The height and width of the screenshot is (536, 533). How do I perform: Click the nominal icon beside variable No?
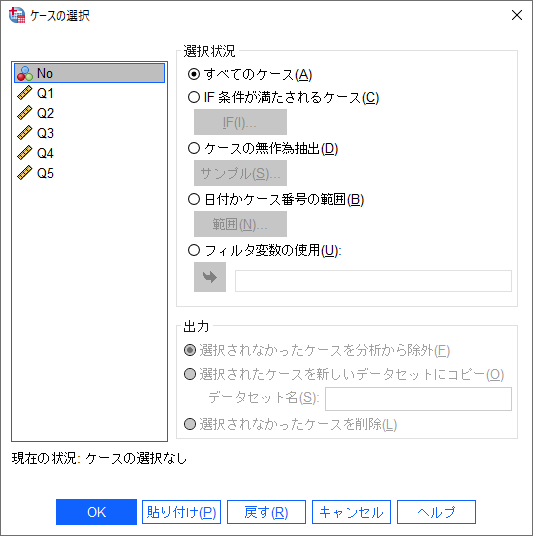point(25,73)
